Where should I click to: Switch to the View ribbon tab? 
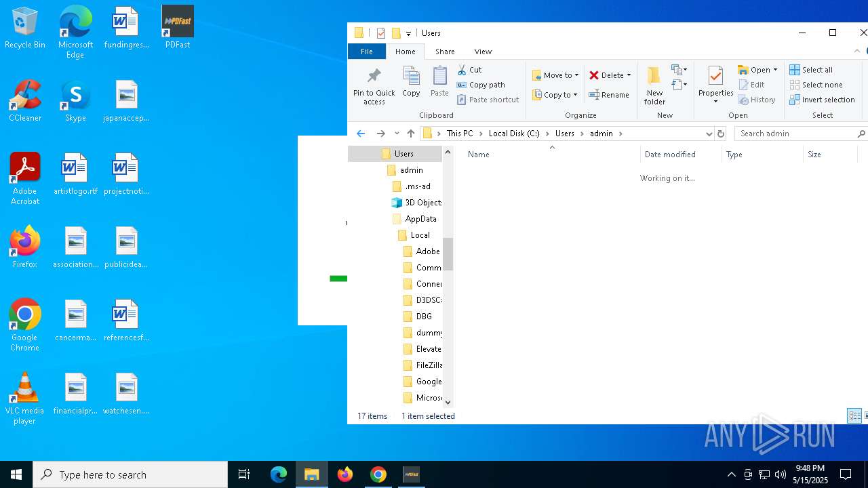click(x=483, y=52)
